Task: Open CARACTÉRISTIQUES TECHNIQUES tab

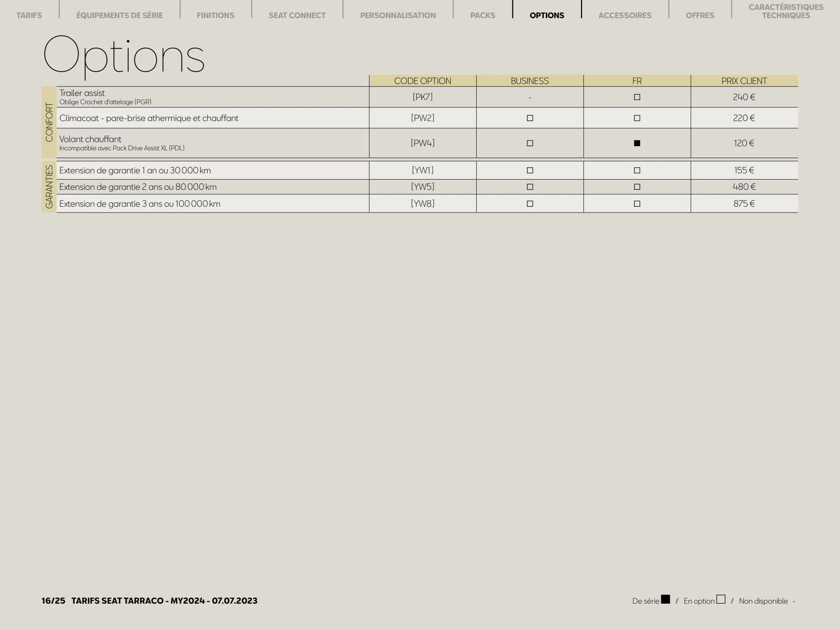Action: pos(786,11)
